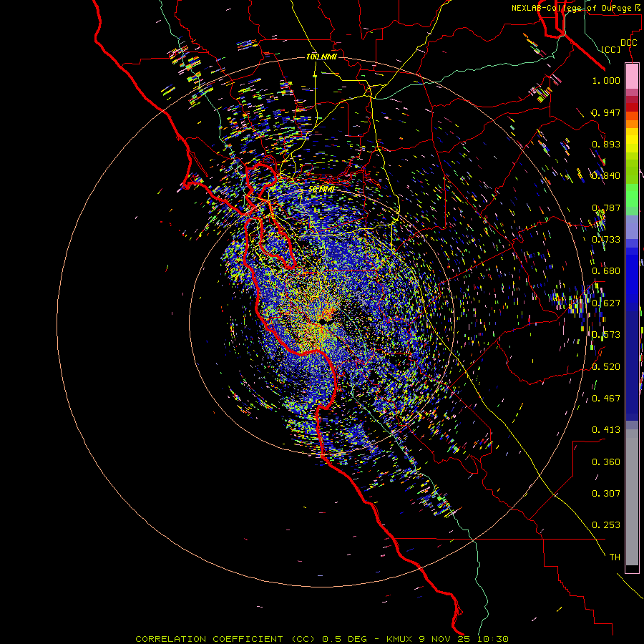Pick the gray swatch near 0.307 on color bar
The width and height of the screenshot is (644, 644).
click(x=632, y=497)
